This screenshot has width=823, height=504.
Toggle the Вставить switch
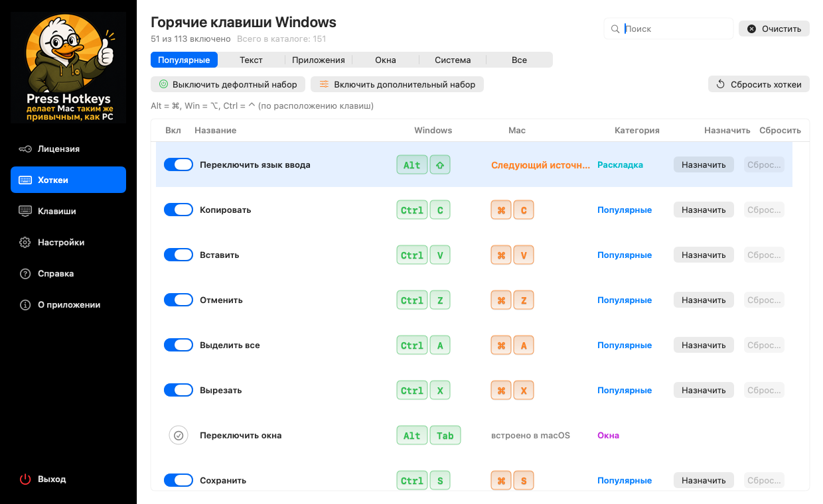point(179,255)
